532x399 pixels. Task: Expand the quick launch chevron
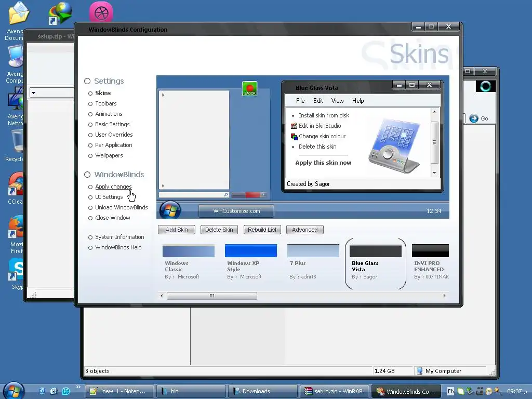[78, 387]
